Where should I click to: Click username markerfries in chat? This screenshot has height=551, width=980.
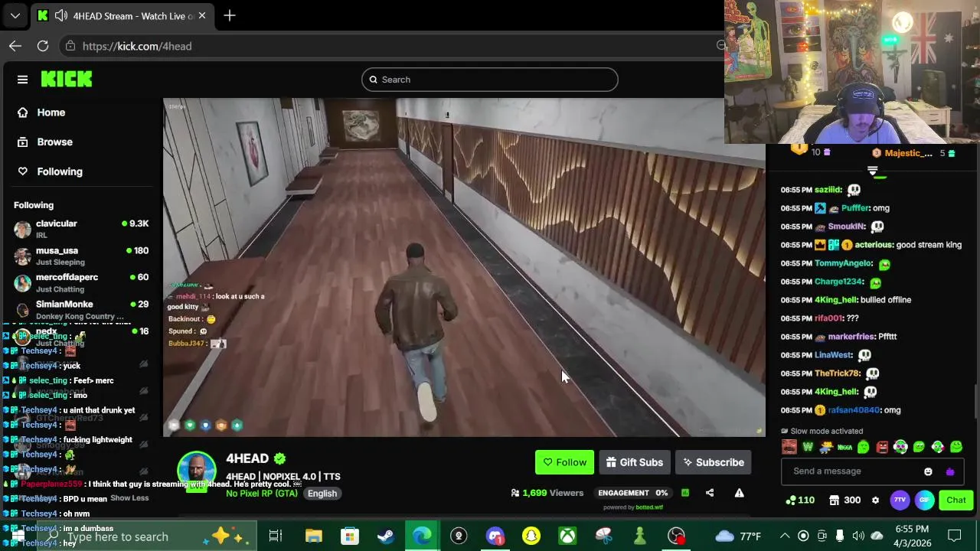pyautogui.click(x=851, y=337)
